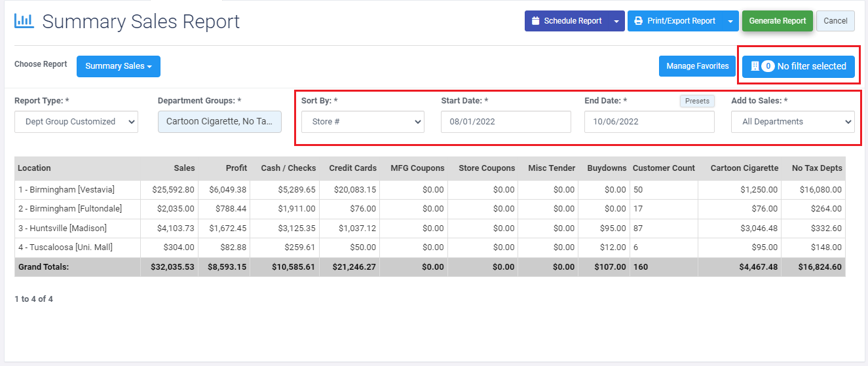Click the calendar icon on Schedule Report
This screenshot has width=868, height=366.
tap(535, 21)
